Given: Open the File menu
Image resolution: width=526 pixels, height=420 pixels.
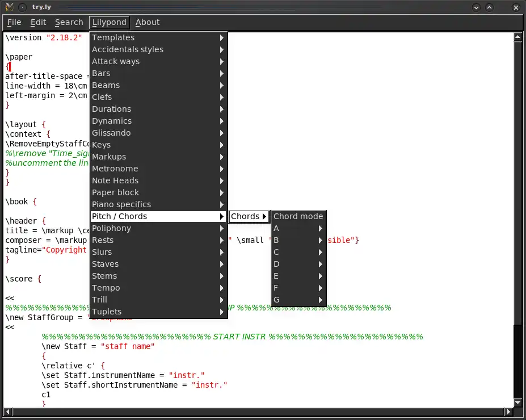Looking at the screenshot, I should click(14, 22).
